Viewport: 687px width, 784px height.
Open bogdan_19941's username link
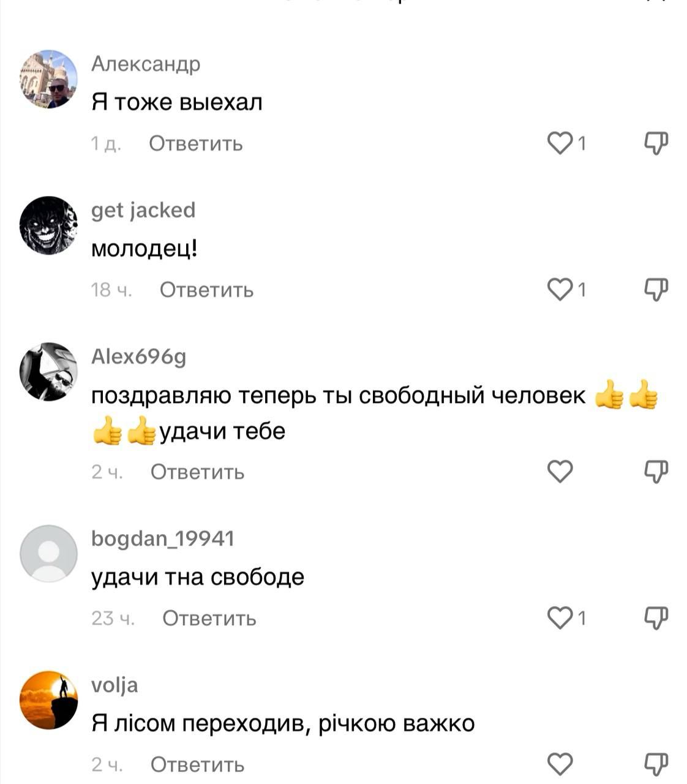coord(163,538)
